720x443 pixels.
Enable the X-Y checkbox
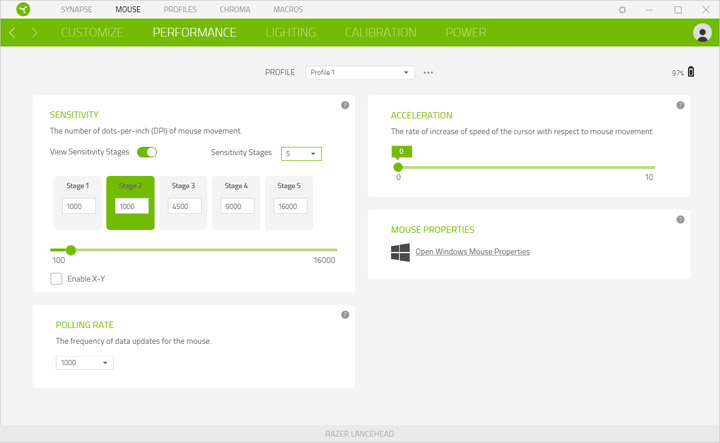(x=56, y=279)
